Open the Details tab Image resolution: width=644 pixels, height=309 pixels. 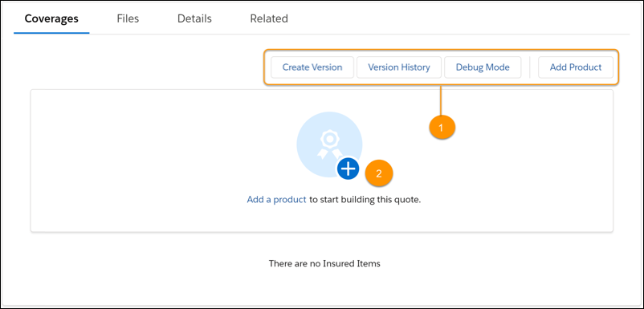pyautogui.click(x=194, y=19)
